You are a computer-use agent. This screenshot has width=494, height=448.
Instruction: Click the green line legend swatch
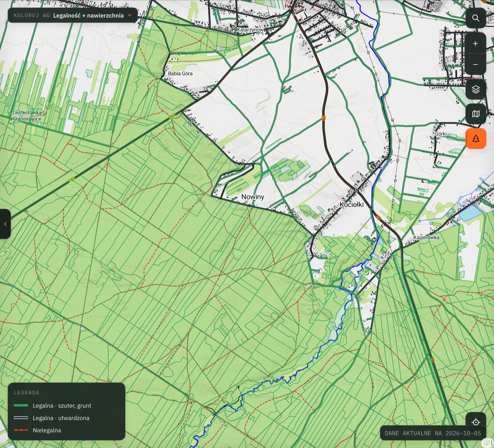21,406
